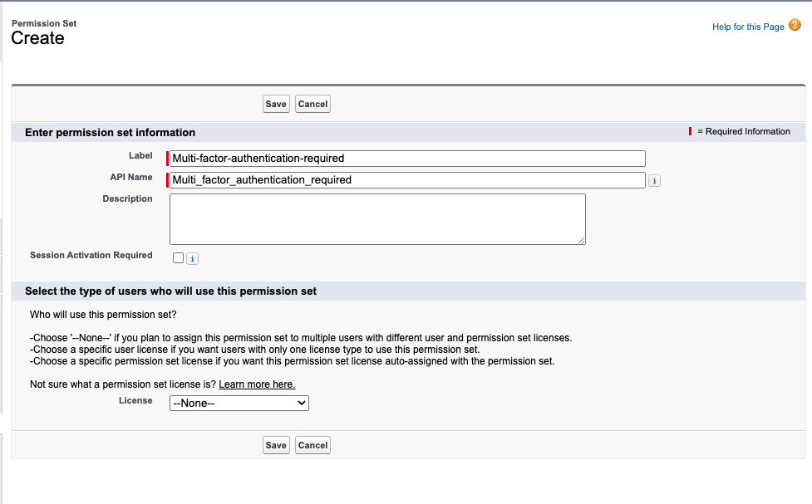Click the Select the type of users header
The width and height of the screenshot is (812, 504).
point(171,291)
